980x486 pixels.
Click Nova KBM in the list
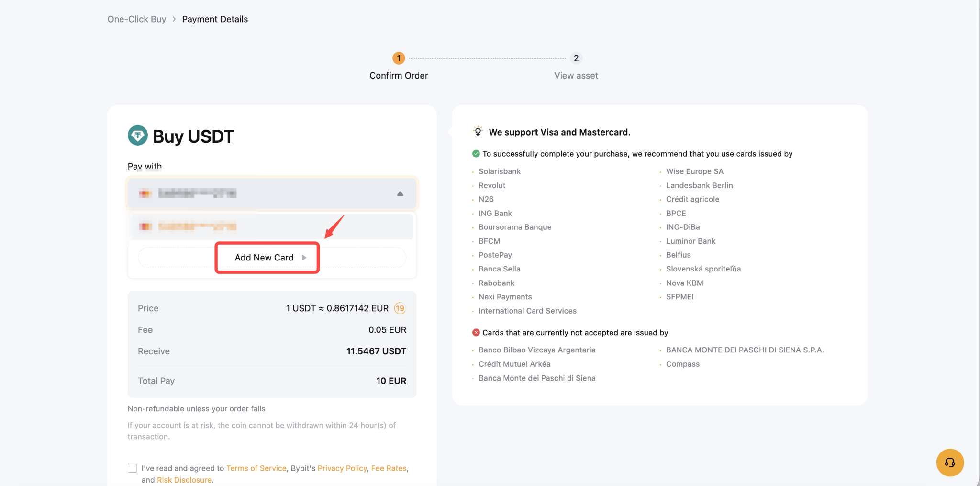click(685, 283)
